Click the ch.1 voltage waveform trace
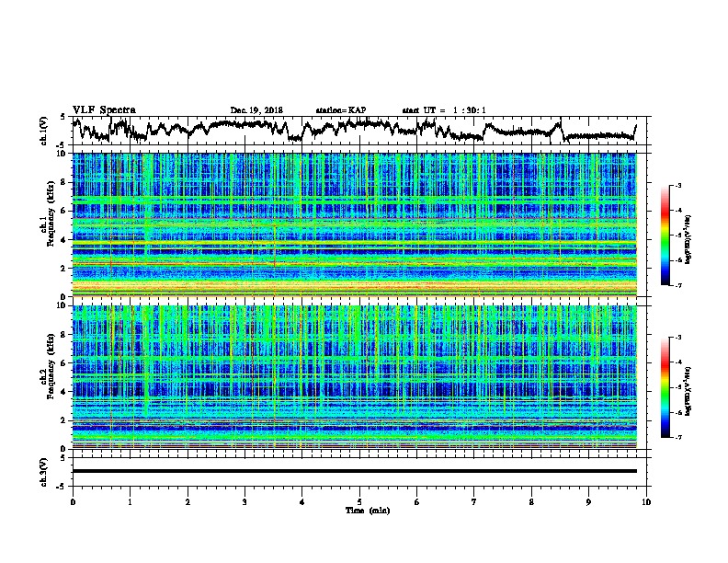 tap(354, 130)
